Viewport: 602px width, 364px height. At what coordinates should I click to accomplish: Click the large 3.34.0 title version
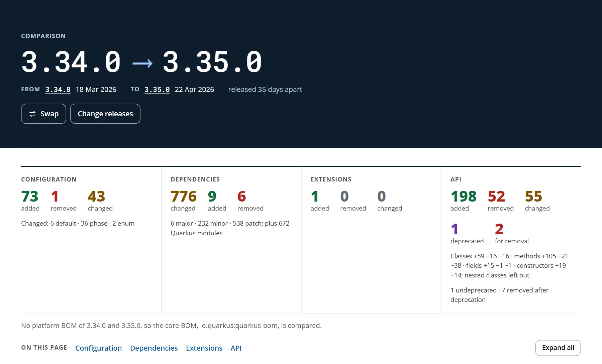[x=71, y=62]
